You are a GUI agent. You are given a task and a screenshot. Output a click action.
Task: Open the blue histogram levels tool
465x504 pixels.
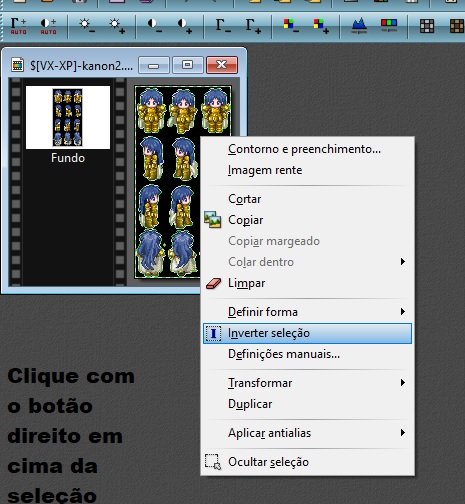359,26
